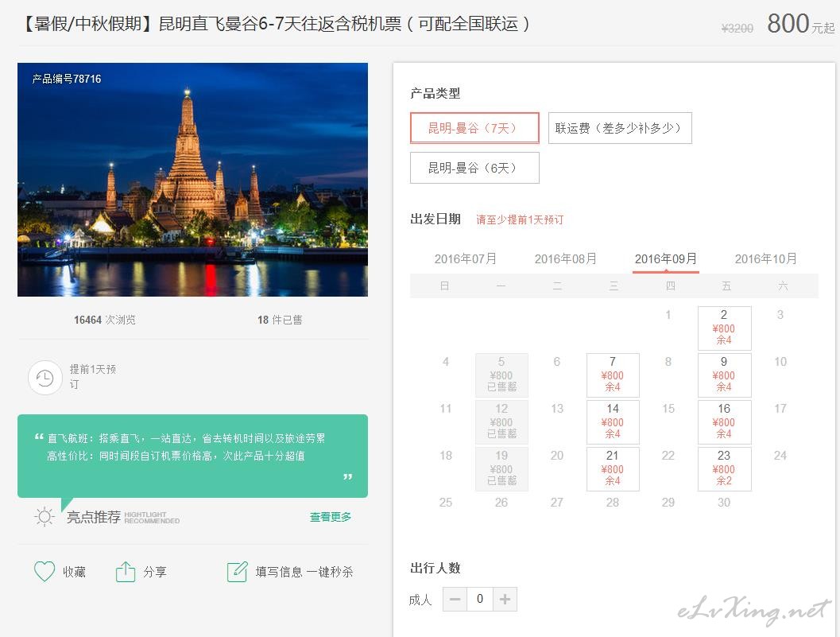
Task: Switch to 2016年08月 month tab
Action: [565, 259]
